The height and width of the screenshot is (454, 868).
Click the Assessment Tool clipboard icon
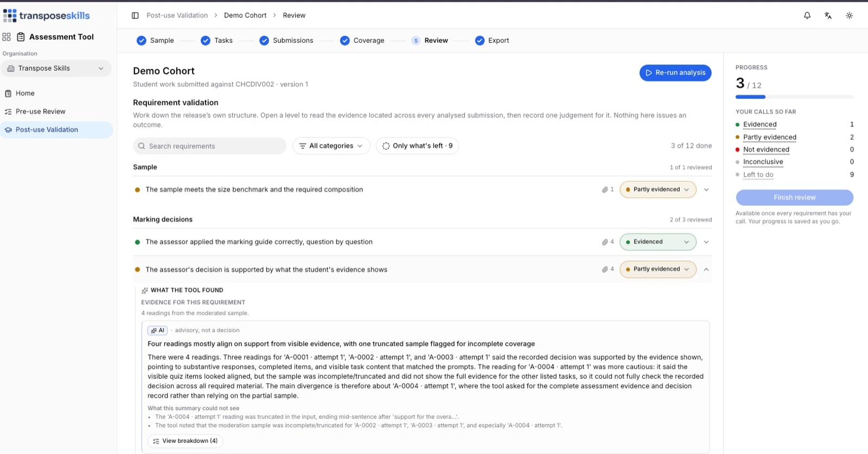click(x=21, y=37)
